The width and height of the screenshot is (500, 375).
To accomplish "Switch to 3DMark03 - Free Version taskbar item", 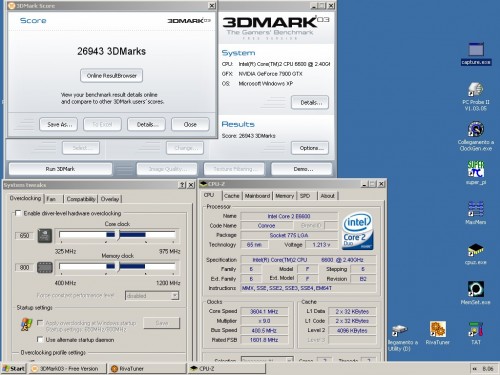I will [67, 369].
